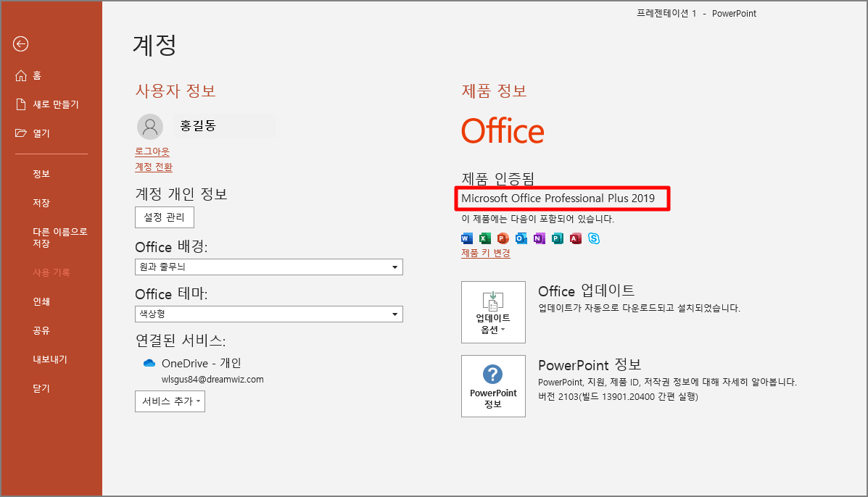The width and height of the screenshot is (868, 497).
Task: Click the Office 업데이트 heading
Action: pos(586,291)
